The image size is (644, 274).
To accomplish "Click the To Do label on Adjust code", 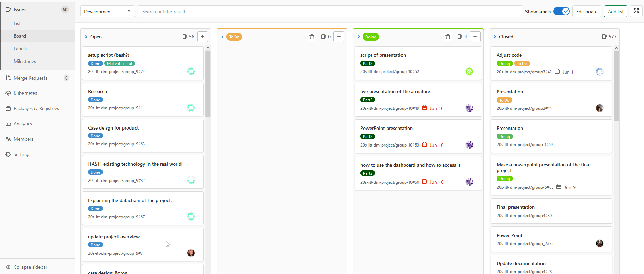I will tap(522, 63).
